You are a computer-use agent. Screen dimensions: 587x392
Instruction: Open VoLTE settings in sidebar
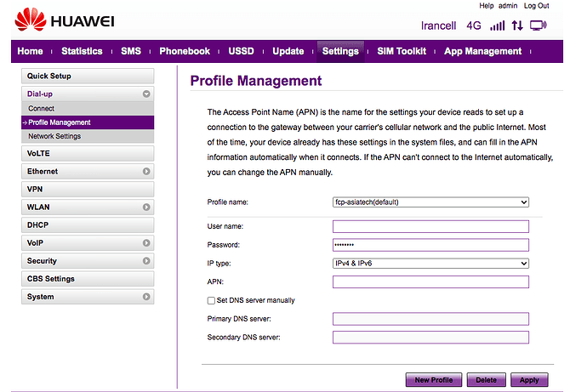click(88, 153)
